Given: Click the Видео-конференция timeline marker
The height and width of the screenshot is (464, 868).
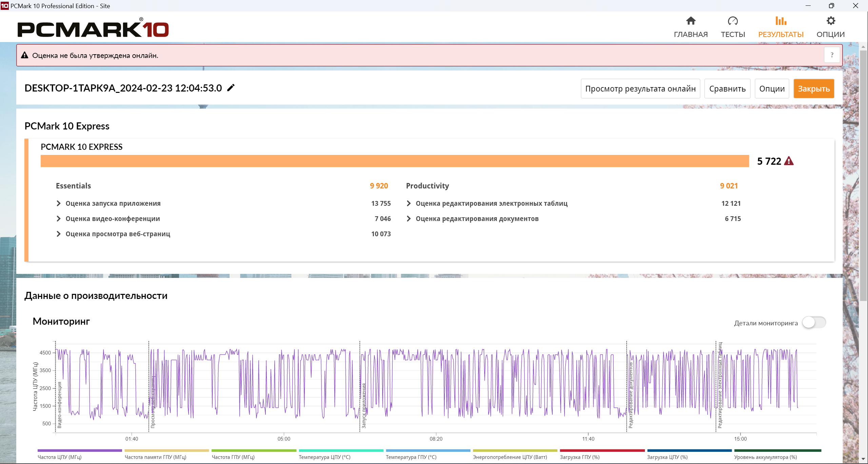Looking at the screenshot, I should [60, 405].
